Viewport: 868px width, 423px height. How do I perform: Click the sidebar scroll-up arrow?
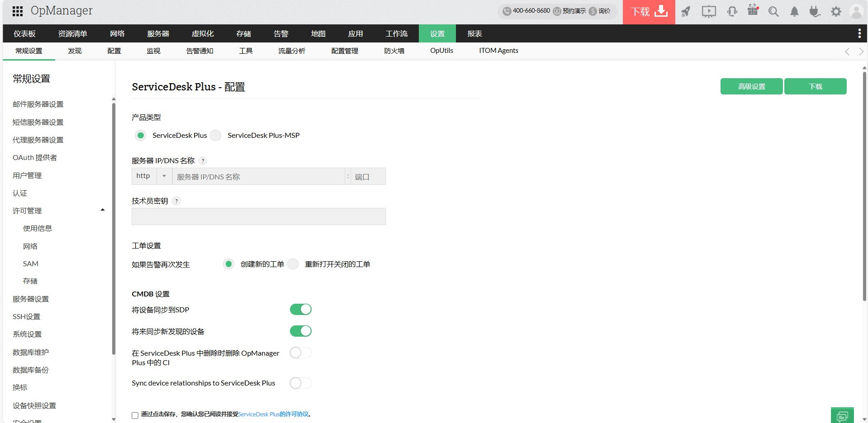[114, 99]
